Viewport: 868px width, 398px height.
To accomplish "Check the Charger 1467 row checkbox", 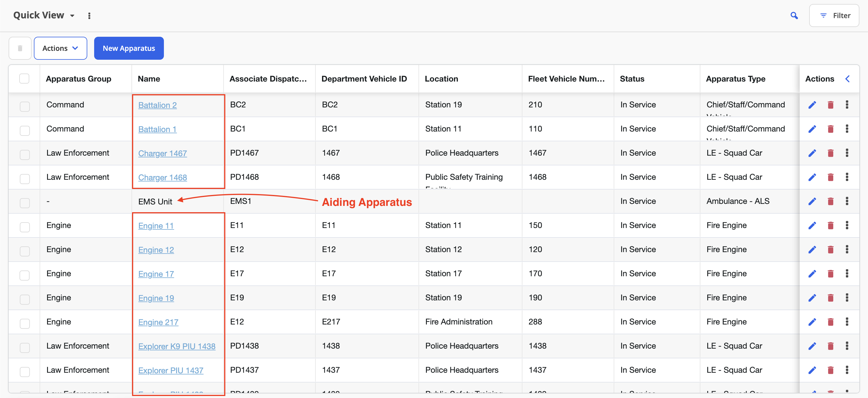I will click(25, 155).
